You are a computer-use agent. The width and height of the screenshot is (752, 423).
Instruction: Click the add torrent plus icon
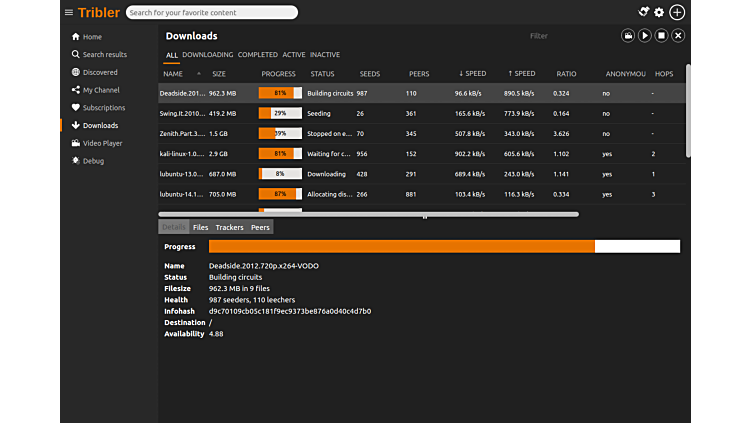tap(677, 12)
